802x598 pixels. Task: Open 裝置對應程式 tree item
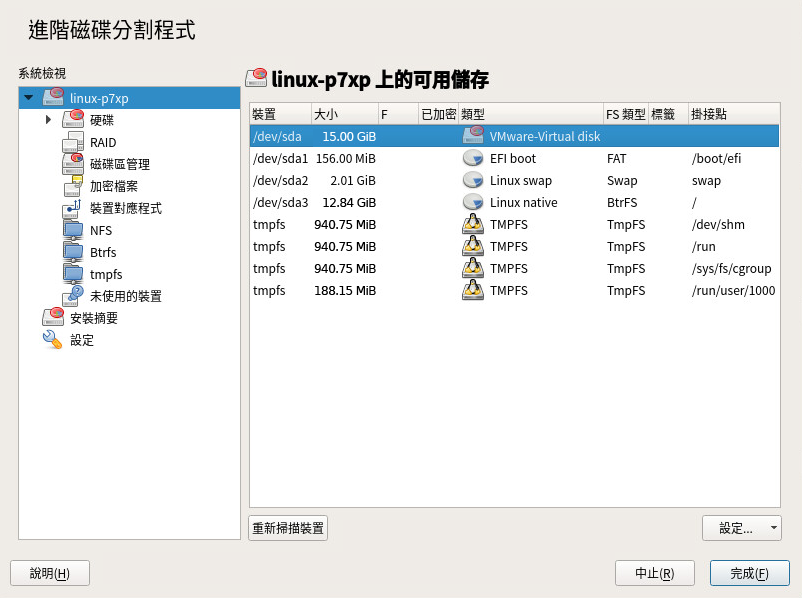pos(126,208)
